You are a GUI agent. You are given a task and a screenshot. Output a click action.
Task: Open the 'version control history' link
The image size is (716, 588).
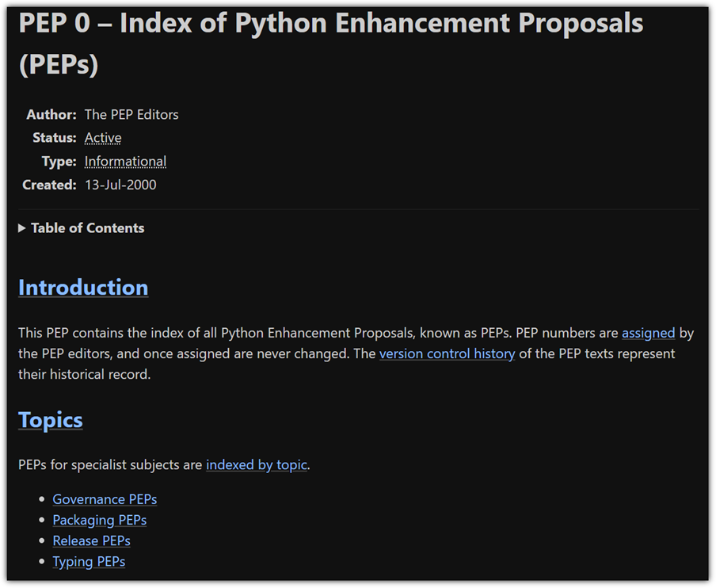[x=447, y=353]
